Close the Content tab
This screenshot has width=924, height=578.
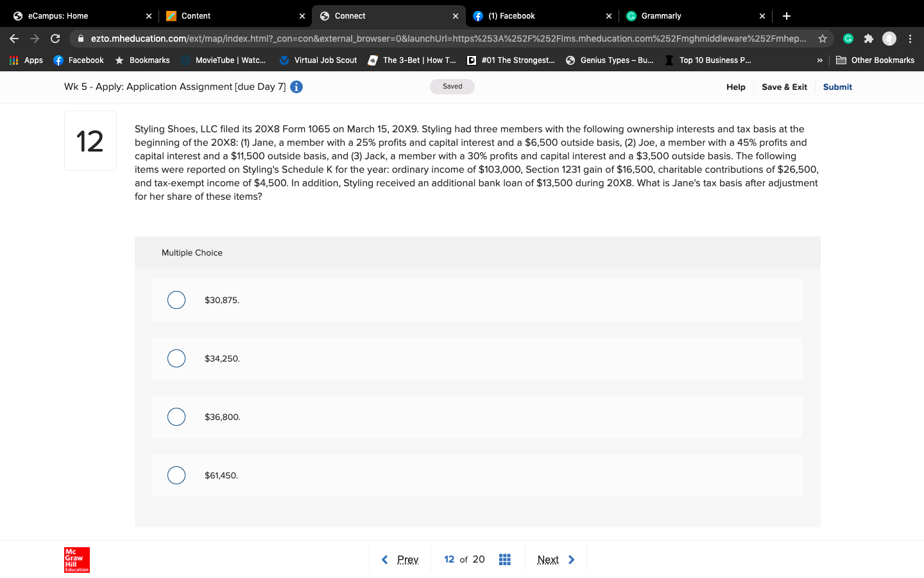click(302, 16)
